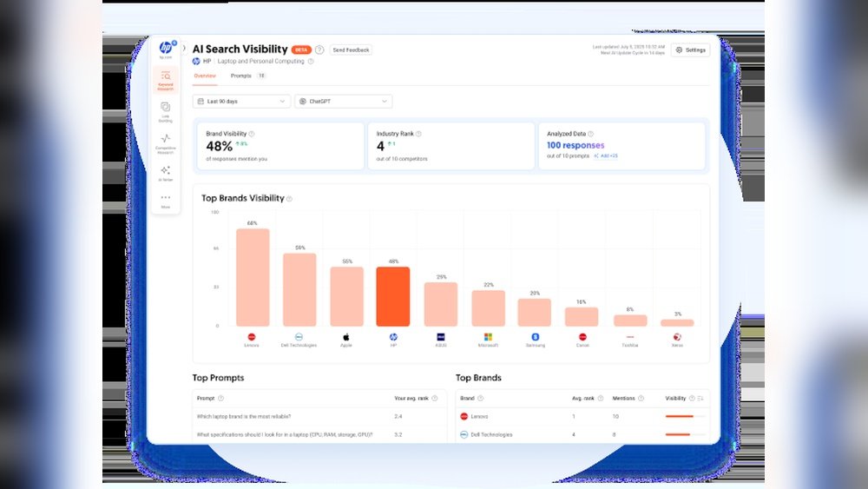Image resolution: width=868 pixels, height=489 pixels.
Task: Open the Last 90 days date dropdown
Action: point(241,102)
